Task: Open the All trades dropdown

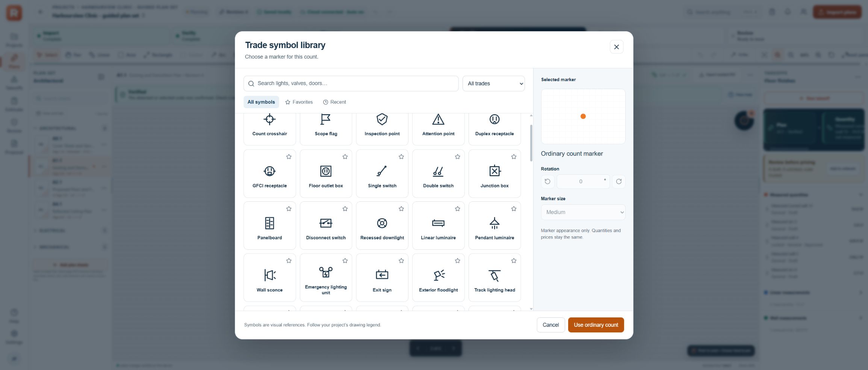Action: click(494, 83)
